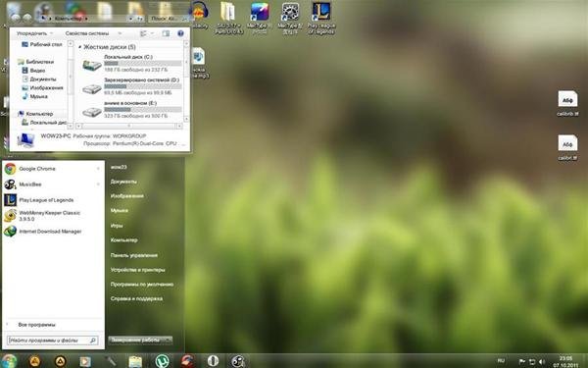588x368 pixels.
Task: Click the horizontal scrollbar in drive list
Action: 129,126
